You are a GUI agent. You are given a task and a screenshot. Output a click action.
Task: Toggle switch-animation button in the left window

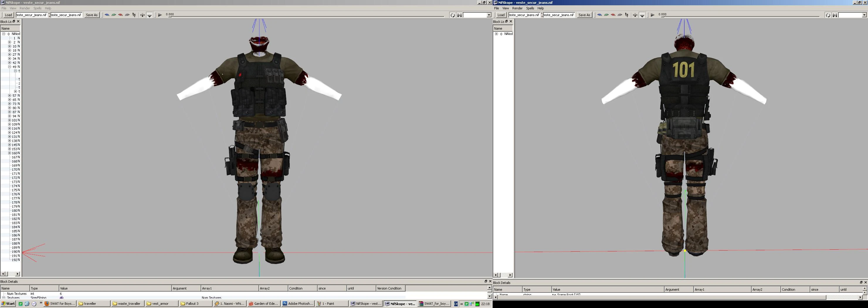(459, 15)
